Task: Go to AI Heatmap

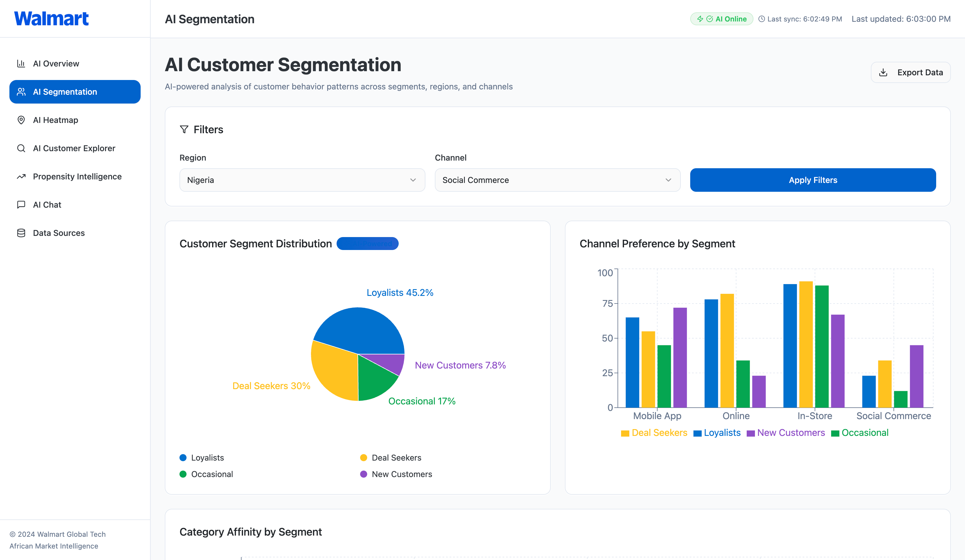Action: pos(75,120)
